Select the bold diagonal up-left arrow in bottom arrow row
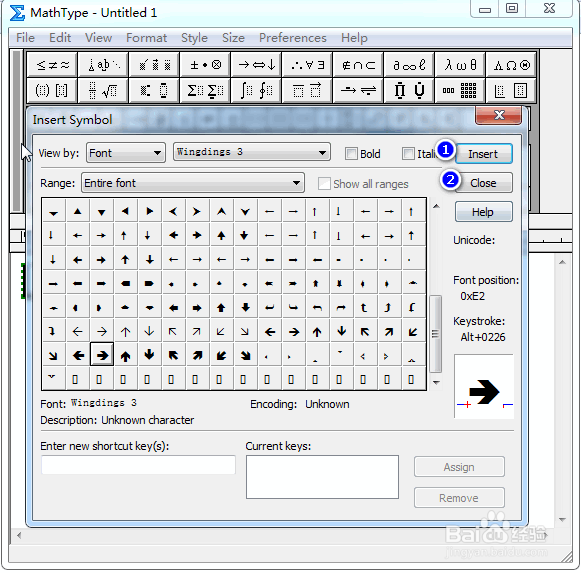The height and width of the screenshot is (573, 581). [x=173, y=355]
